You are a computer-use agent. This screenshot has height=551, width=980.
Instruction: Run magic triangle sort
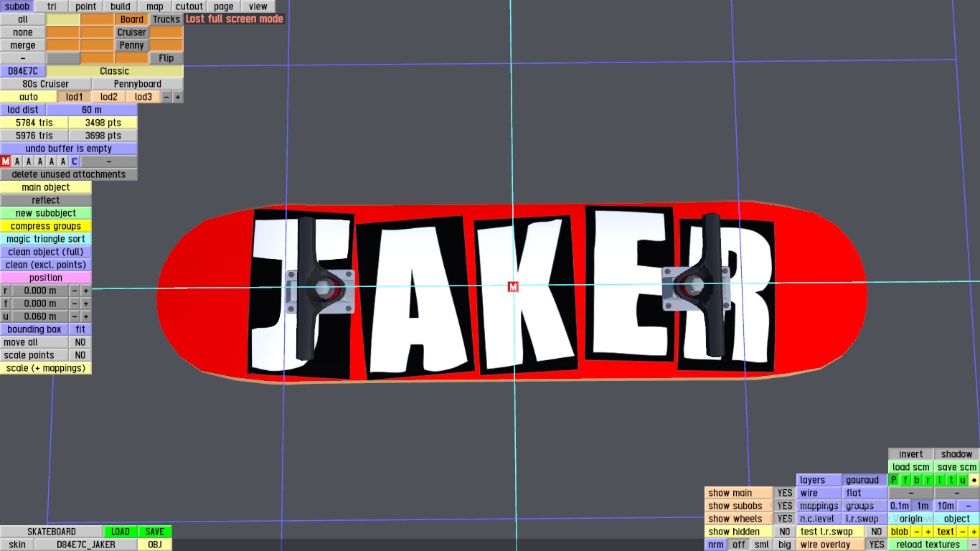(46, 239)
